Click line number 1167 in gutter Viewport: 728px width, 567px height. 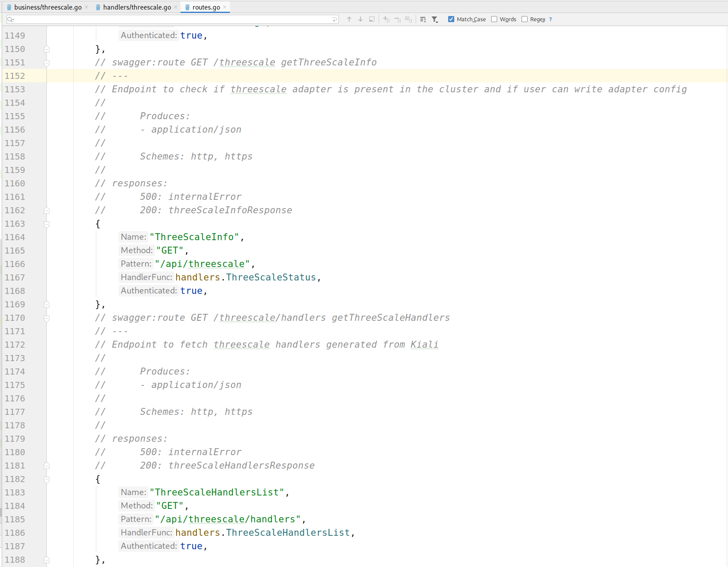15,277
